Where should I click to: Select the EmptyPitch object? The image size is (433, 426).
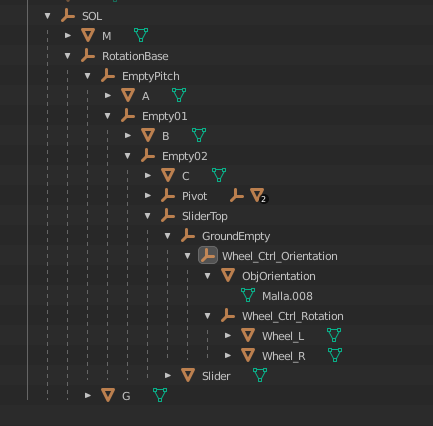151,76
